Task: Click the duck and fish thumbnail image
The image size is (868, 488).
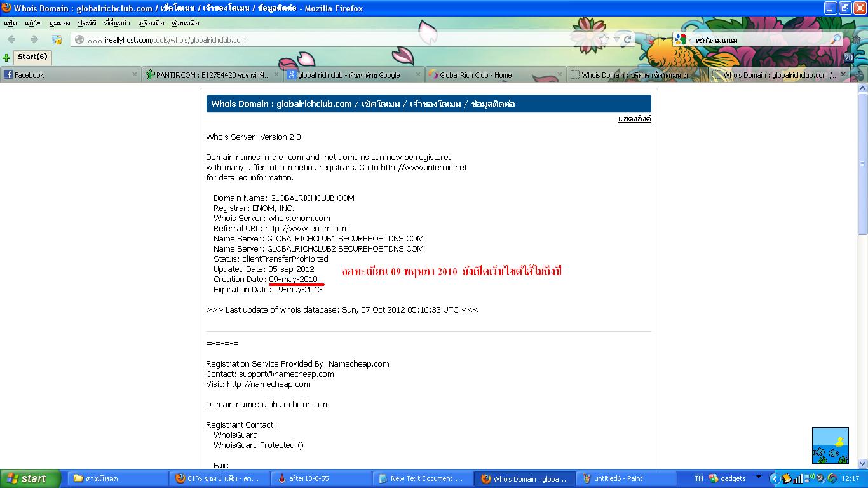Action: click(830, 445)
